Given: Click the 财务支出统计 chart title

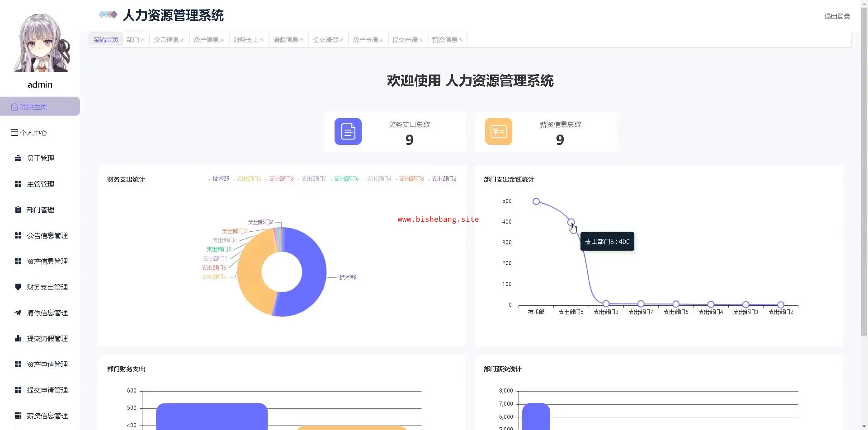Looking at the screenshot, I should [126, 179].
